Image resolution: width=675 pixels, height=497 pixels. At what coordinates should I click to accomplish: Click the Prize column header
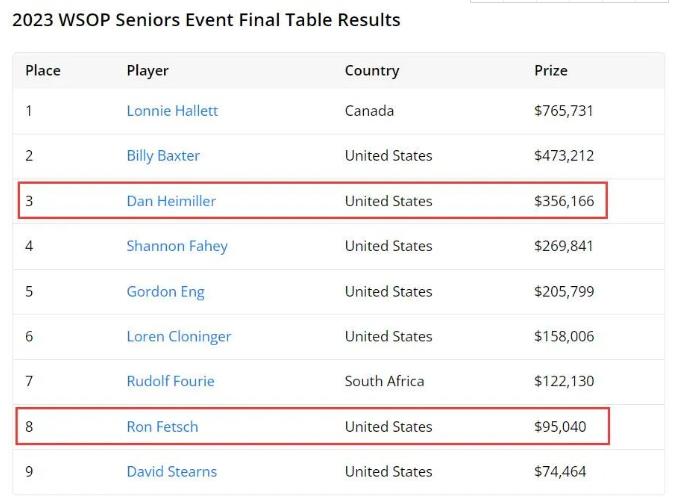tap(551, 71)
